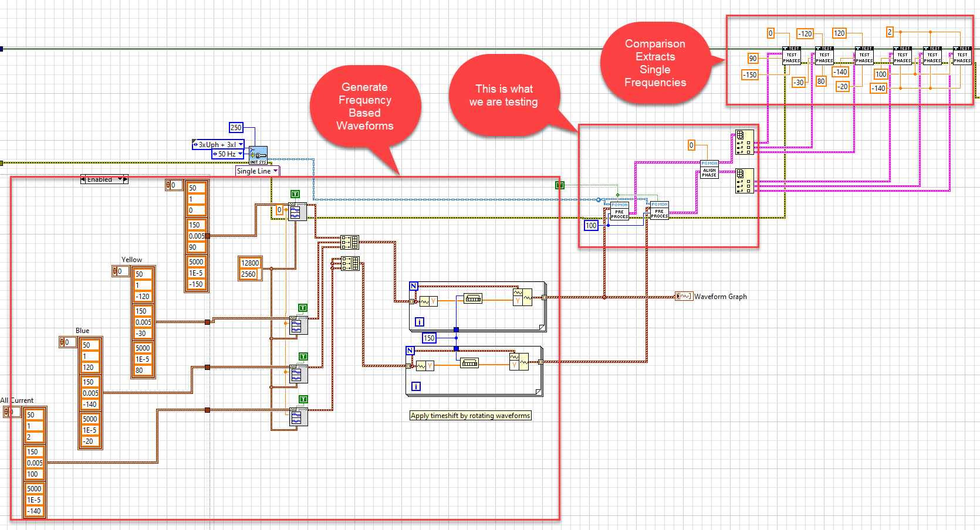Toggle True constant above the bottom waveform generator
The height and width of the screenshot is (530, 980).
(303, 399)
